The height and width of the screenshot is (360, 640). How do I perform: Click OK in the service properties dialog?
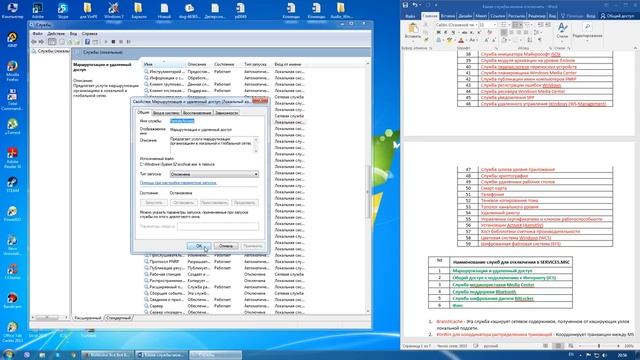pos(199,246)
